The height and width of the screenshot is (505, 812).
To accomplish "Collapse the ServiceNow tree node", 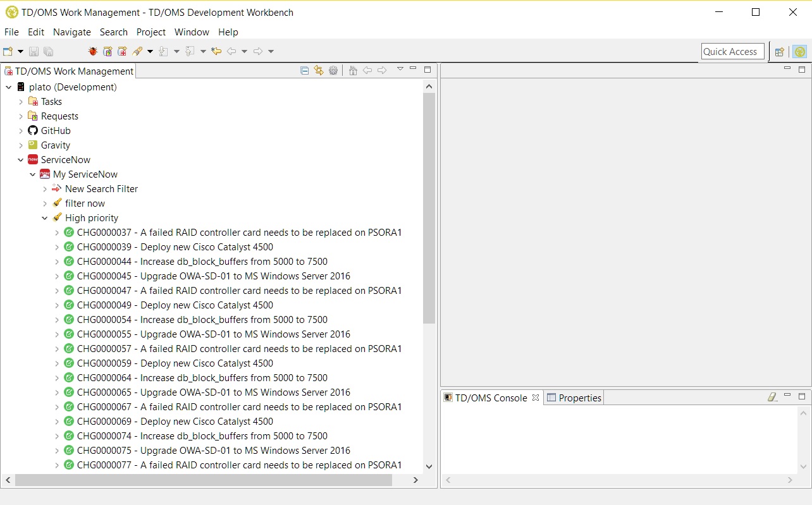I will click(x=21, y=160).
